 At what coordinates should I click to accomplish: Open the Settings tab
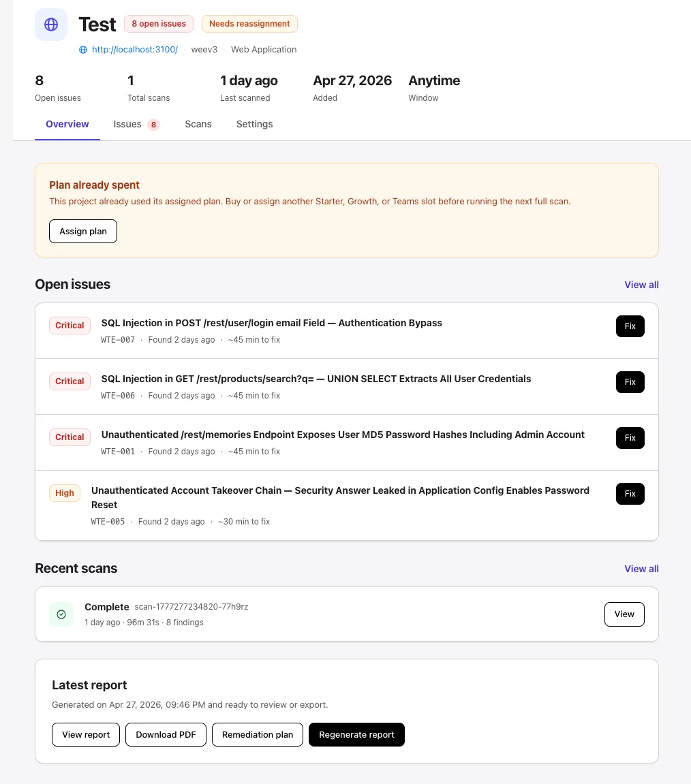pyautogui.click(x=254, y=124)
